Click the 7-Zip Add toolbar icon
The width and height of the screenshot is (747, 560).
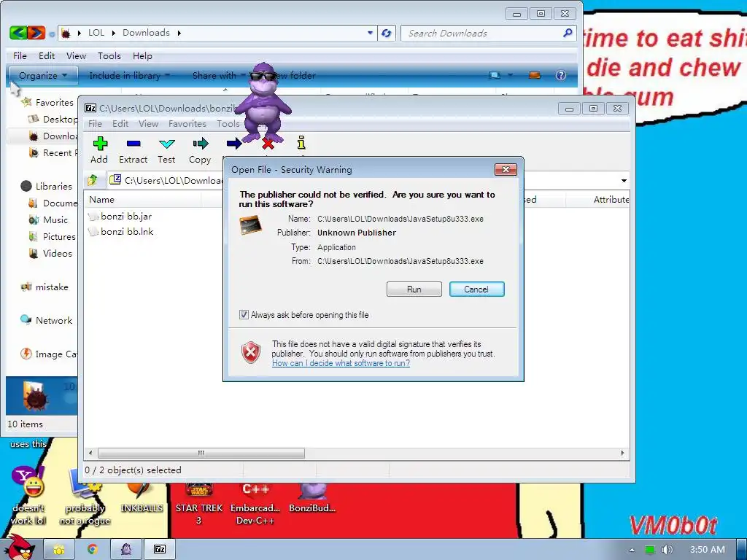pos(100,144)
